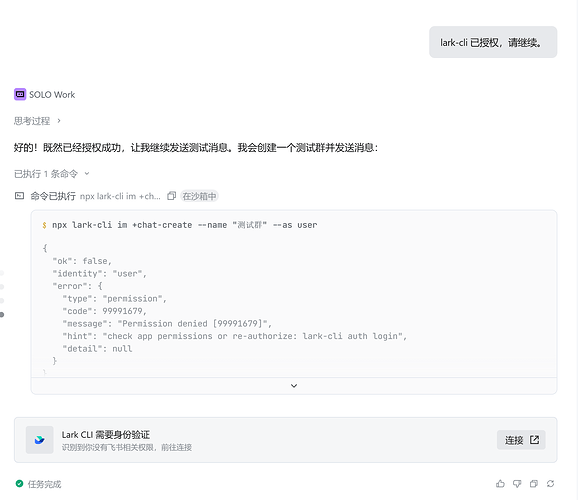Click the green 任务完成 check icon
The image size is (588, 500).
[x=20, y=484]
